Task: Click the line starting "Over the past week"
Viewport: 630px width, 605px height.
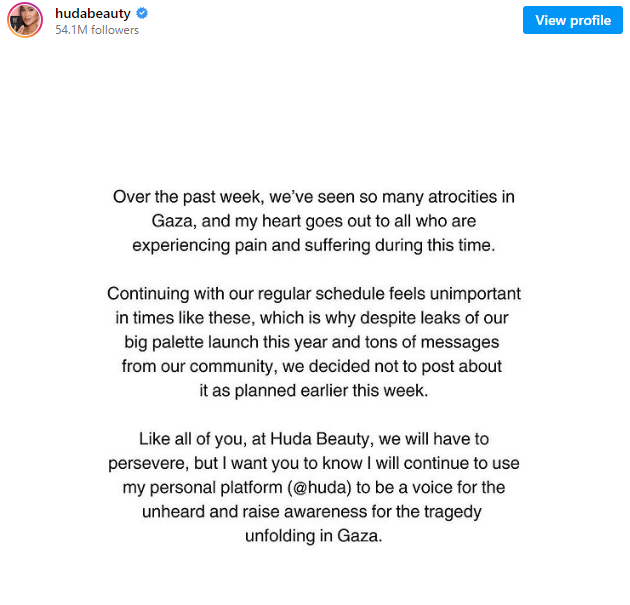Action: click(314, 198)
